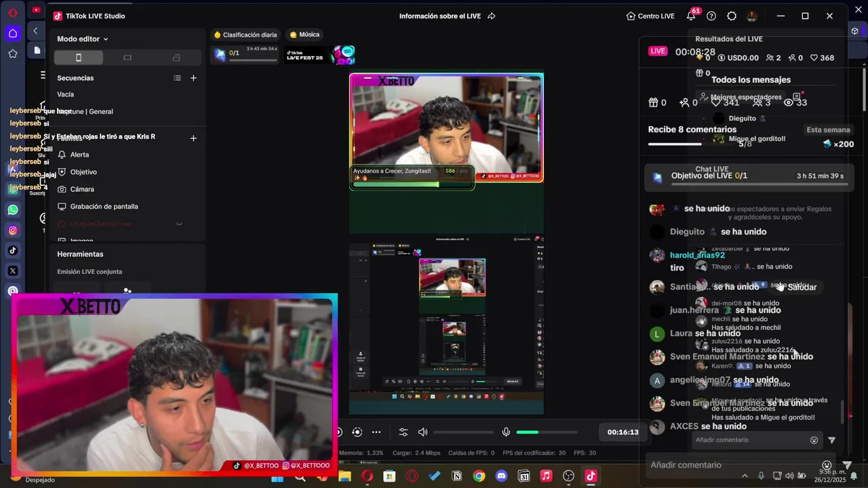
Task: Open the help question mark icon
Action: [711, 16]
